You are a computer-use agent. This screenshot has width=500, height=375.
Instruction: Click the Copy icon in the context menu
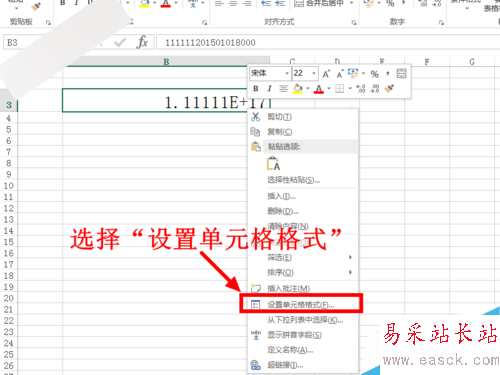click(255, 132)
